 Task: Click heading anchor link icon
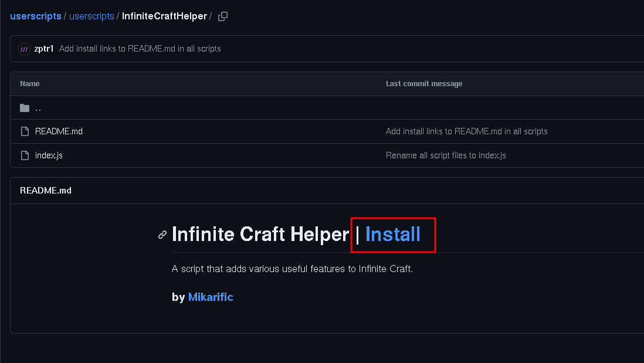click(162, 235)
